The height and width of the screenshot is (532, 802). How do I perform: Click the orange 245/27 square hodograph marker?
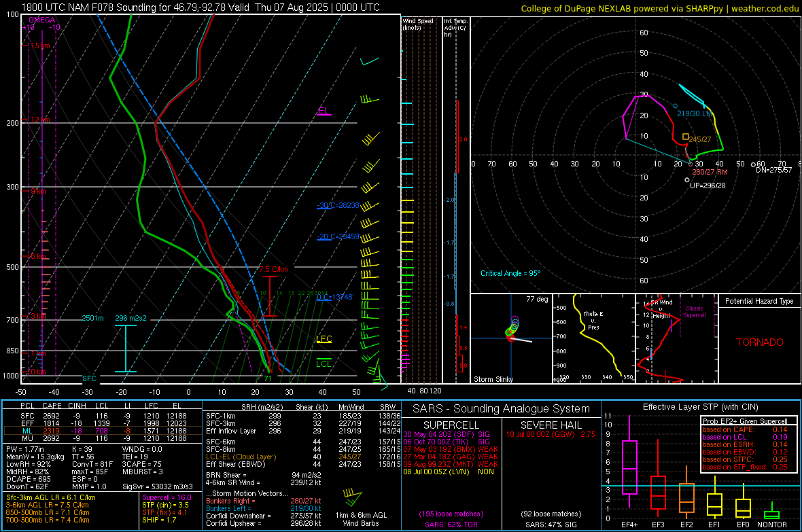pos(685,137)
